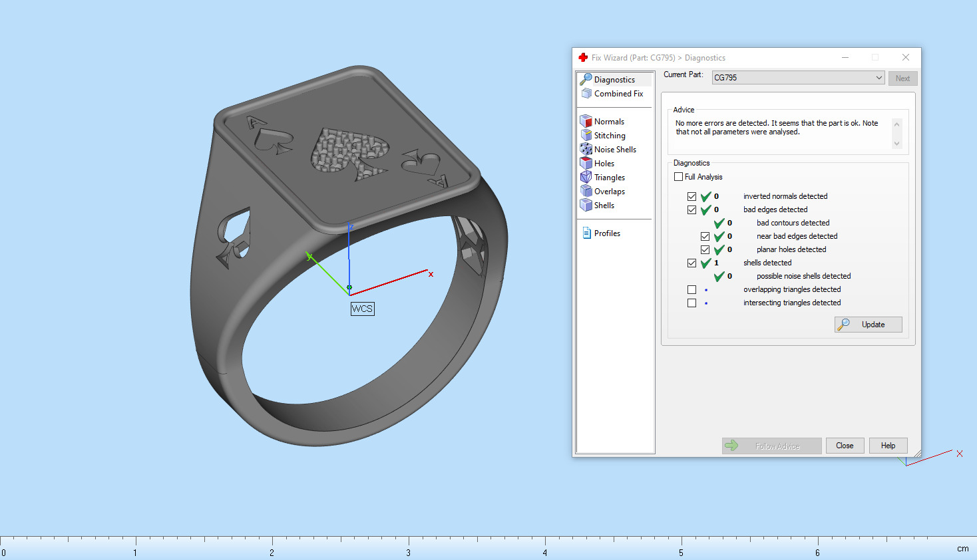This screenshot has width=977, height=560.
Task: Click the magnifier icon on Update button
Action: [x=843, y=325]
